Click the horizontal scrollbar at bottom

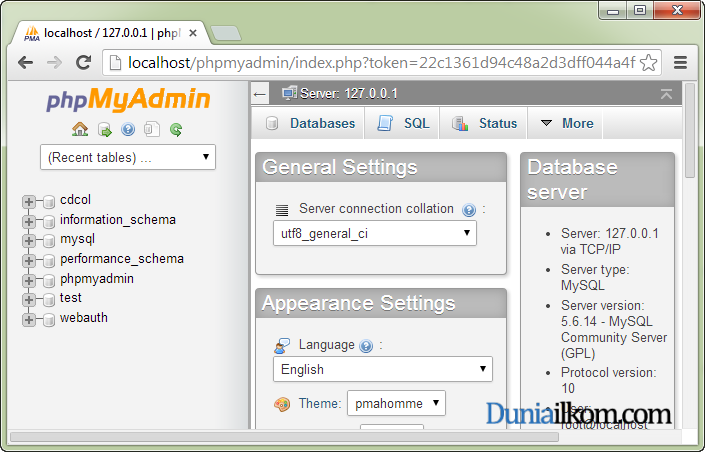(284, 437)
